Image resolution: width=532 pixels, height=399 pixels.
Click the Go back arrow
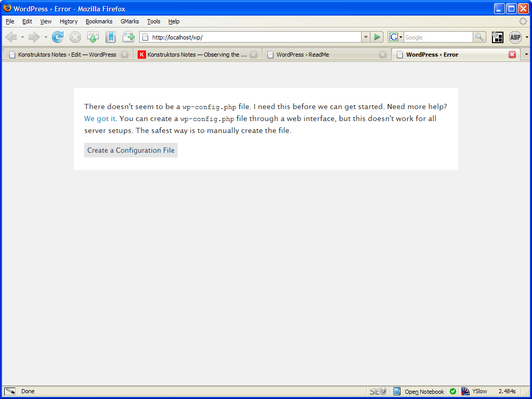coord(11,37)
